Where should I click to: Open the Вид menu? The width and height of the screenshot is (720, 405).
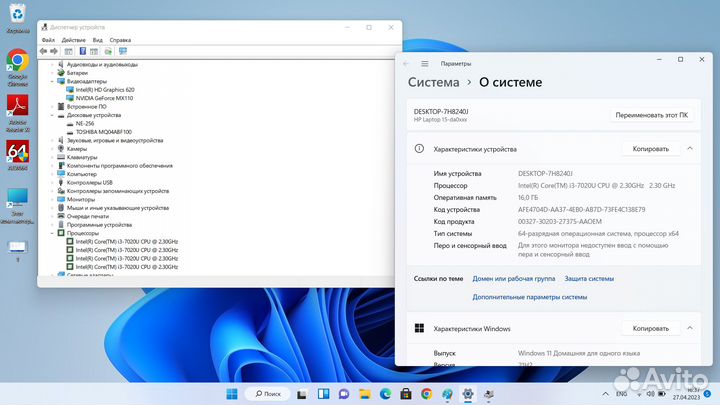[x=97, y=40]
